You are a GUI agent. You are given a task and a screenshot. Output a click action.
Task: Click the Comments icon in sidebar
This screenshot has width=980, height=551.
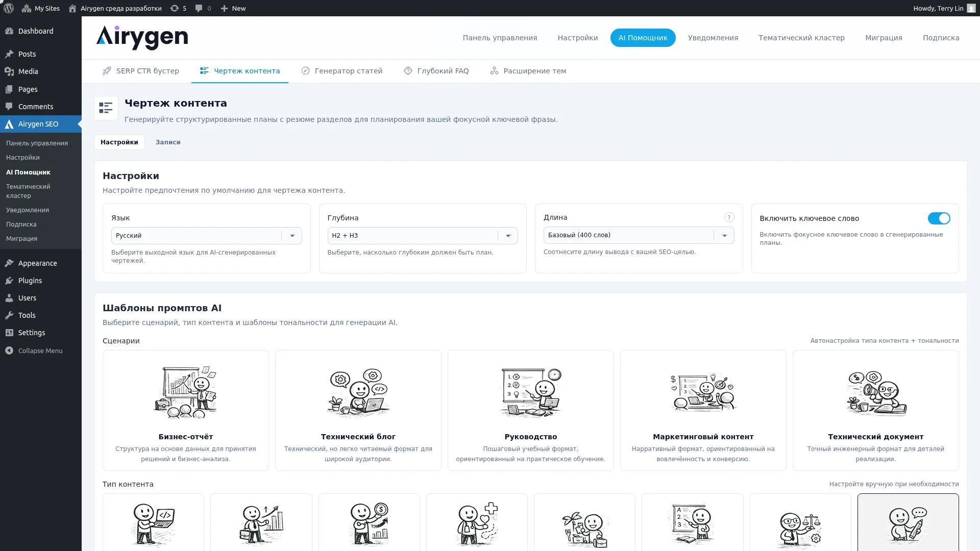pyautogui.click(x=9, y=107)
